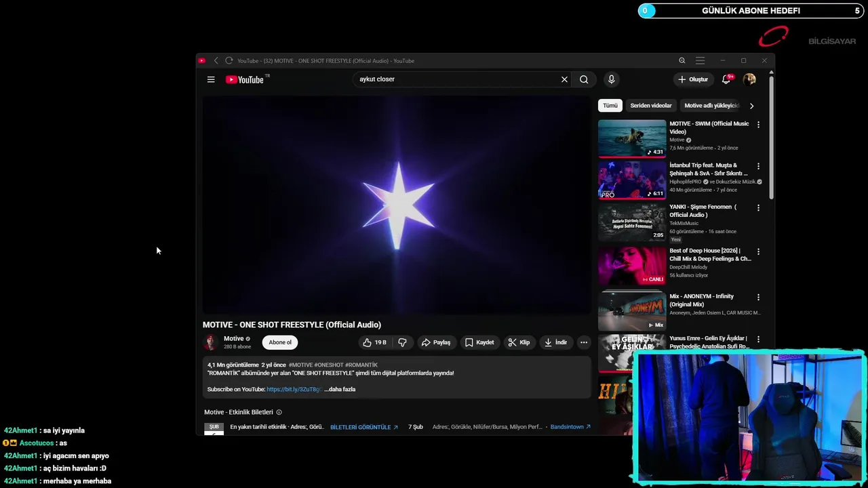Open İstanbul Trip video thumbnail
The width and height of the screenshot is (868, 488).
click(x=632, y=180)
